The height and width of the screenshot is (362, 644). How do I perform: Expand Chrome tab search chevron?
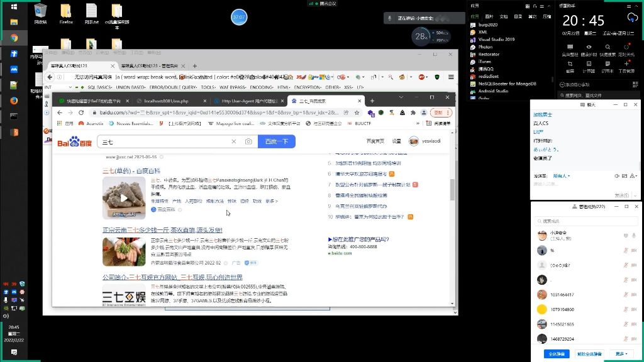click(x=401, y=97)
